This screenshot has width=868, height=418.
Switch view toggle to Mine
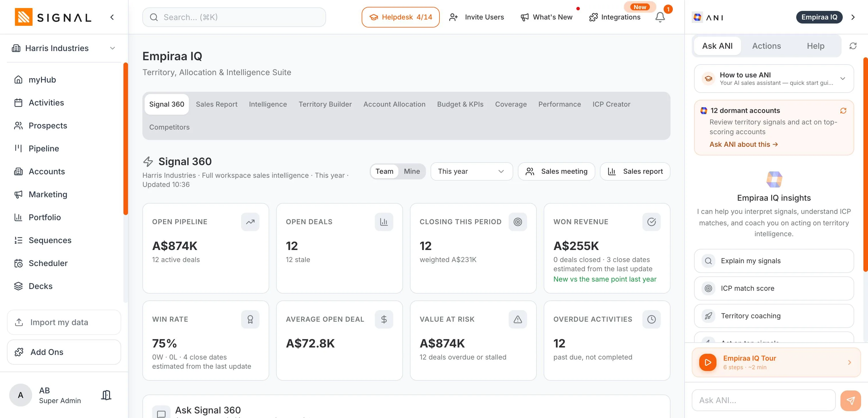pos(412,171)
